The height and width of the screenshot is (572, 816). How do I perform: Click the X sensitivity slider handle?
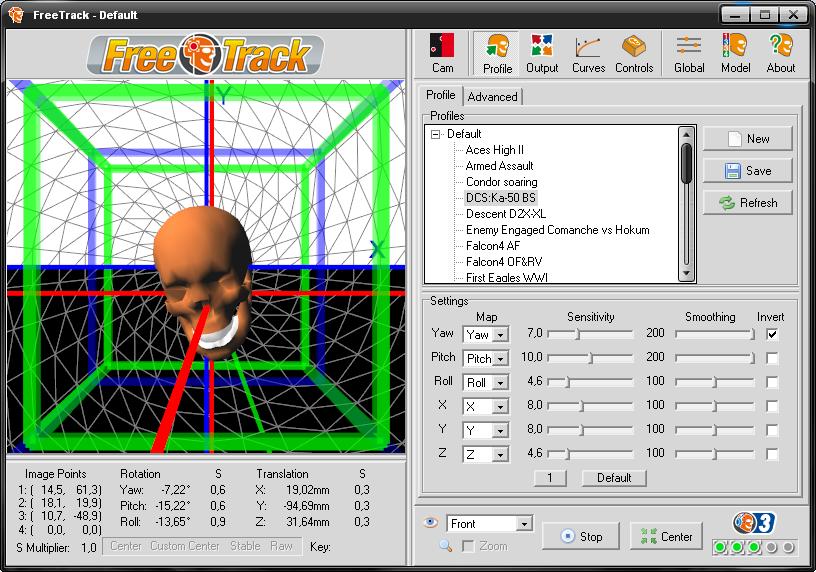[582, 406]
